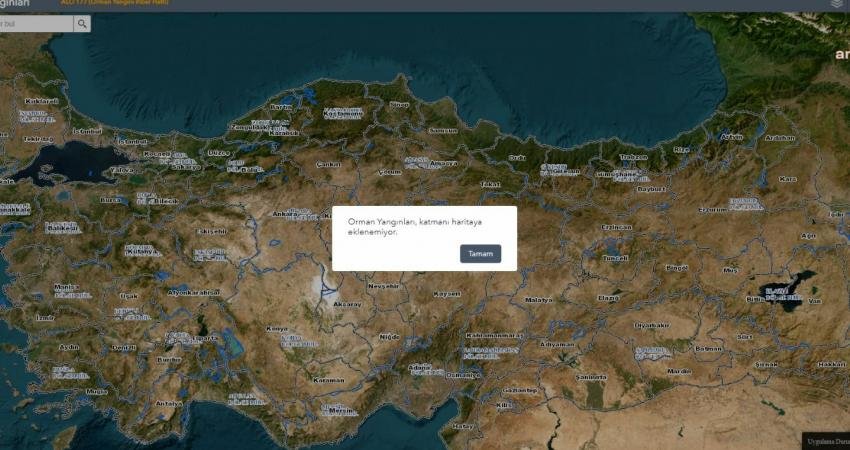Viewport: 850px width, 450px height.
Task: Click the Antalya label on map
Action: click(x=169, y=403)
